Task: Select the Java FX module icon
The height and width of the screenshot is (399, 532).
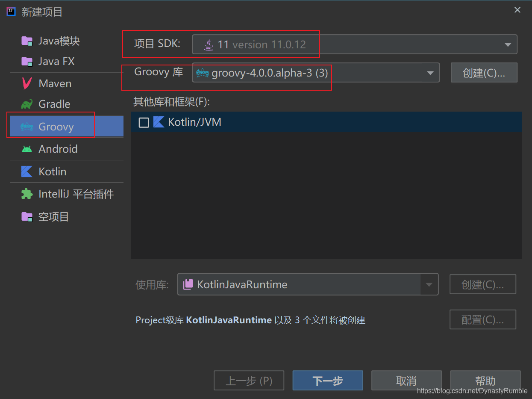Action: [26, 61]
